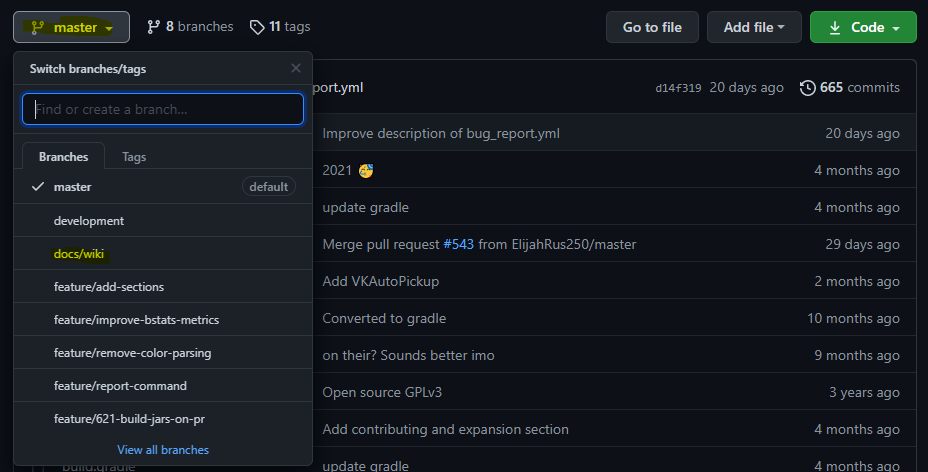The width and height of the screenshot is (928, 472).
Task: Switch to the Tags tab
Action: coord(134,157)
